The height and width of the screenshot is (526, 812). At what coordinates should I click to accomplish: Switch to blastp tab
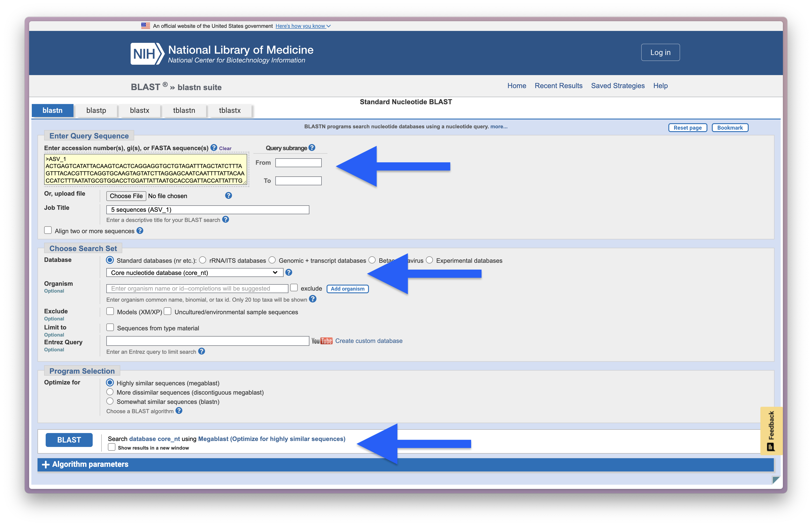(96, 110)
